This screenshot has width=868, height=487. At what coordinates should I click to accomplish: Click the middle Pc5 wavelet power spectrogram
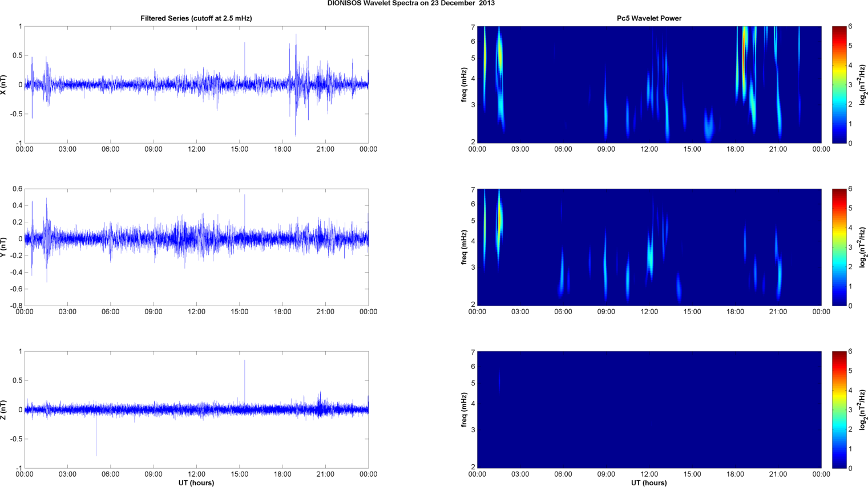tap(649, 247)
